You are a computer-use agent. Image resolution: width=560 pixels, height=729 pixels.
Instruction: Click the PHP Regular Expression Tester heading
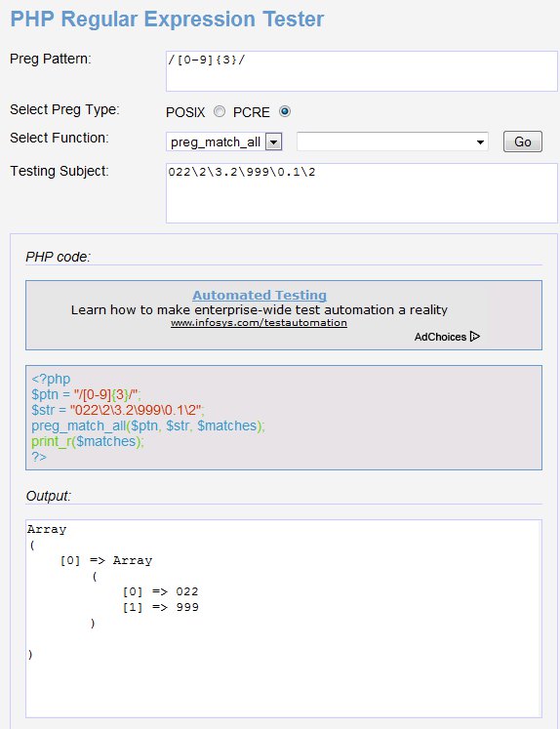pos(167,20)
